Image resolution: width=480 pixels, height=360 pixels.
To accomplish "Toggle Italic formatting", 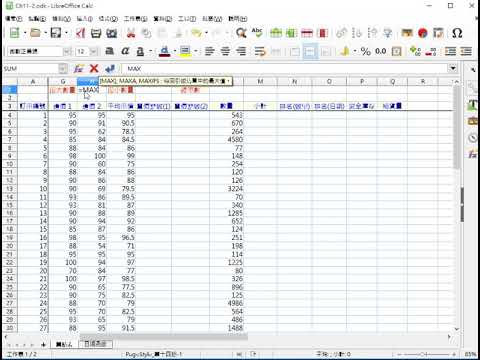I will point(125,51).
